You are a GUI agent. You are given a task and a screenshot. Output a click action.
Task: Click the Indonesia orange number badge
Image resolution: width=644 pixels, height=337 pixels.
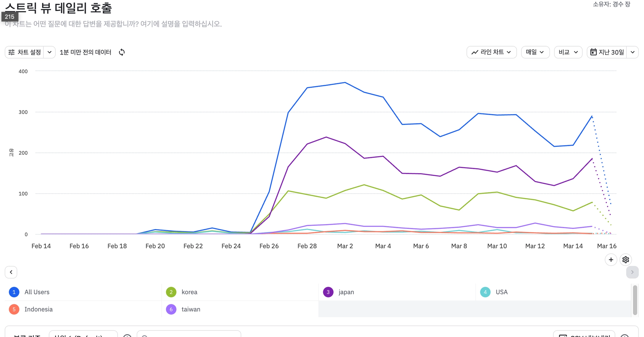[14, 309]
